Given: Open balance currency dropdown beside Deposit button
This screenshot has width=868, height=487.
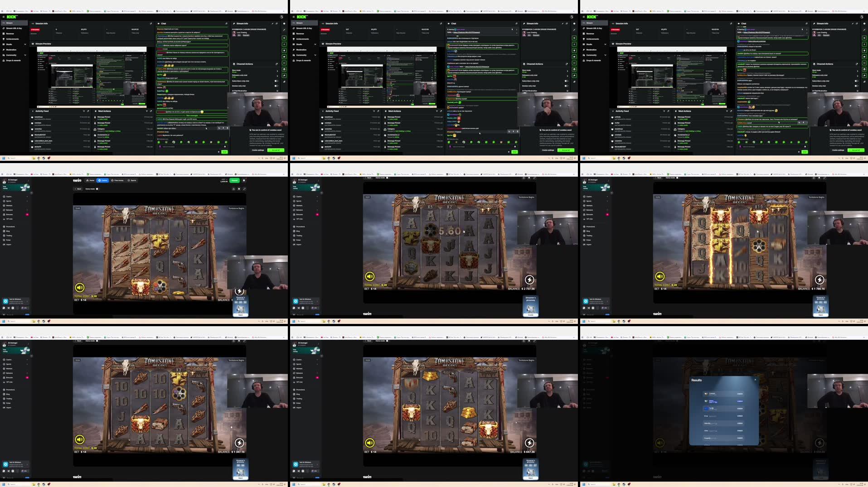Looking at the screenshot, I should pos(224,180).
